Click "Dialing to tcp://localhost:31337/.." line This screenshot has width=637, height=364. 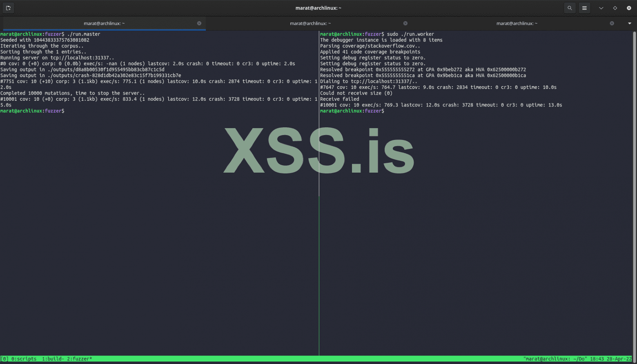tap(369, 82)
